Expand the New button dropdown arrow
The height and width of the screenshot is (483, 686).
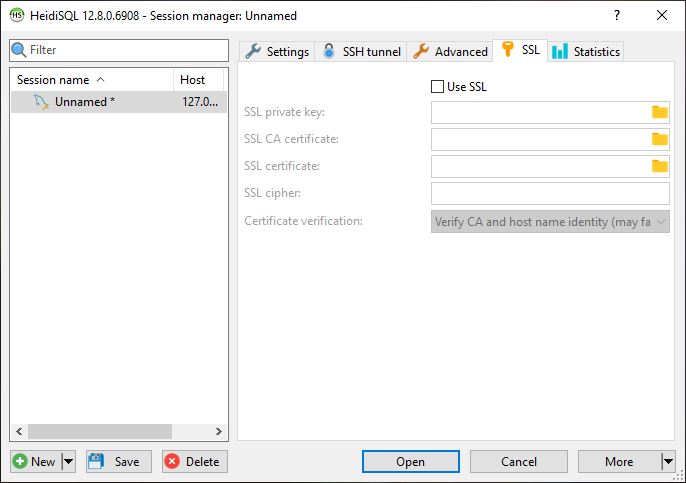(x=69, y=462)
